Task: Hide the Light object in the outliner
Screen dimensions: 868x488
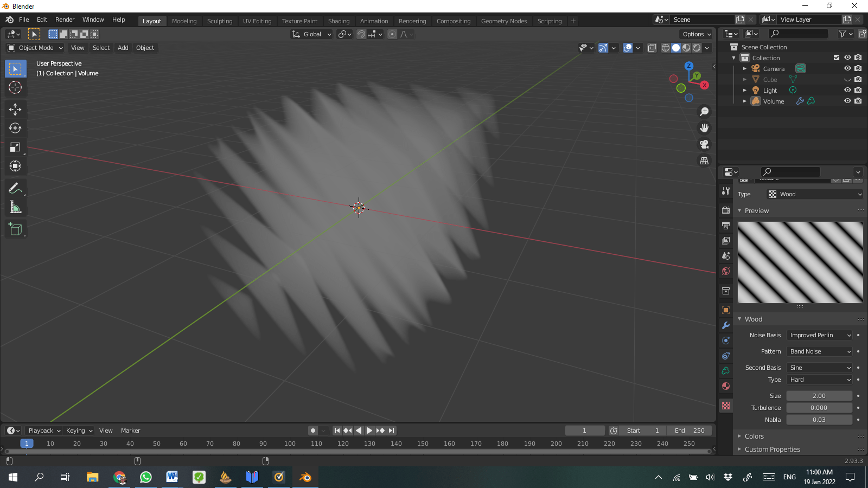Action: coord(847,90)
